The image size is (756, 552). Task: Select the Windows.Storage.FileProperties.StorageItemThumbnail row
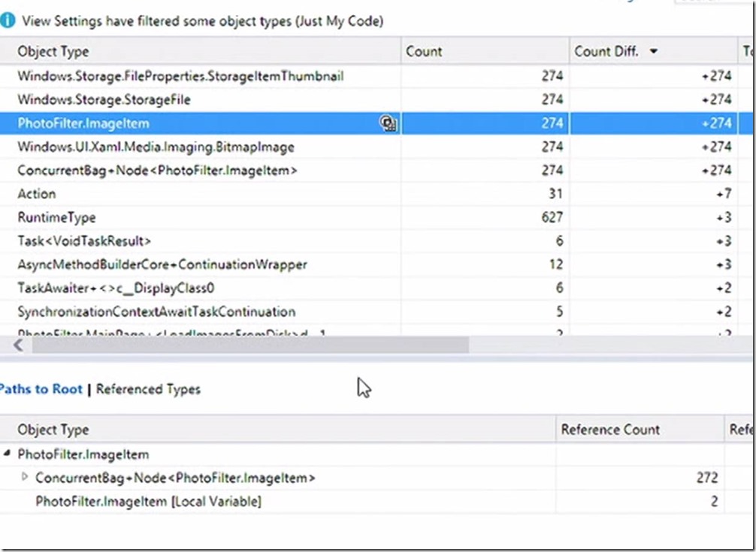[376, 76]
